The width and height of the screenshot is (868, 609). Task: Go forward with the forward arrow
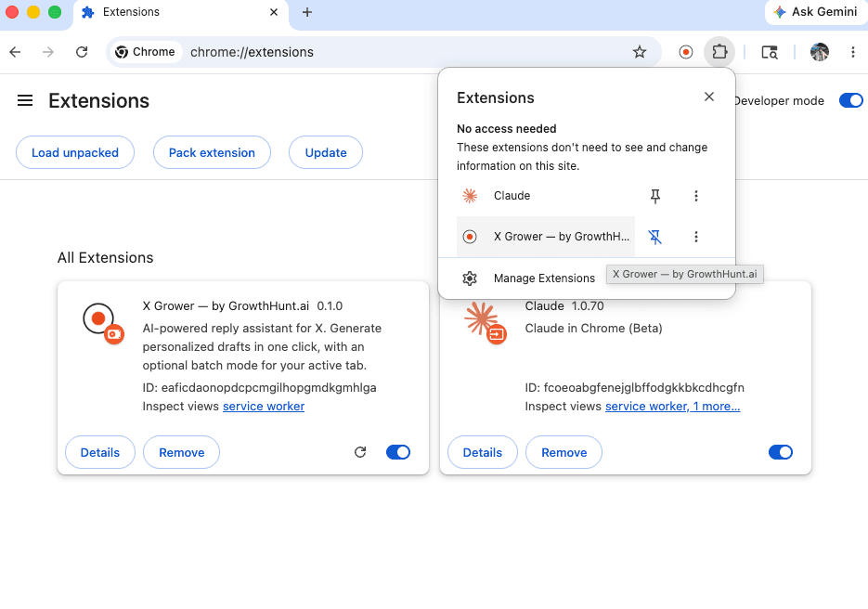point(48,52)
